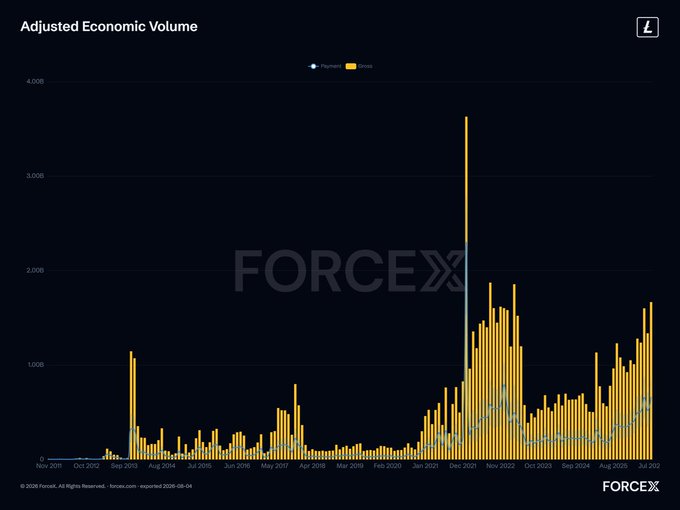Click the Feb 2020 x-axis label
680x510 pixels.
388,466
